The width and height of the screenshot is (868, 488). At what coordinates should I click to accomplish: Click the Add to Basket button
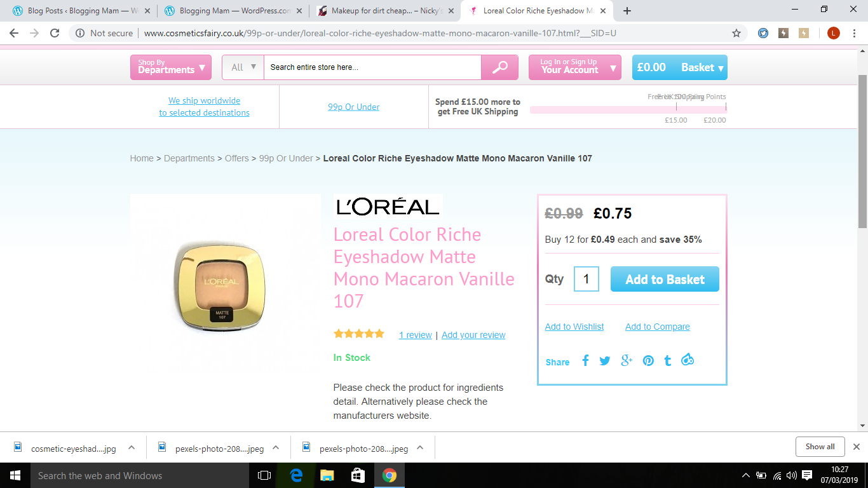point(665,279)
